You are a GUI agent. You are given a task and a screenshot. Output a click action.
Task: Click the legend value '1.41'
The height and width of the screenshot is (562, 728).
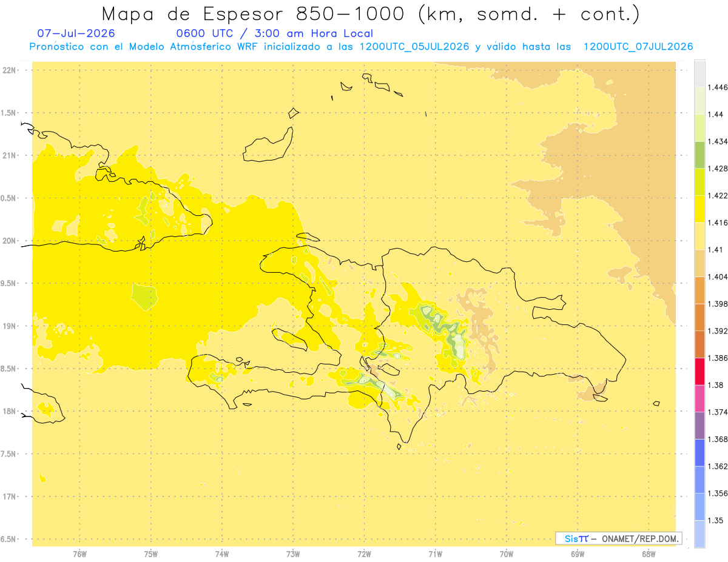tap(715, 250)
